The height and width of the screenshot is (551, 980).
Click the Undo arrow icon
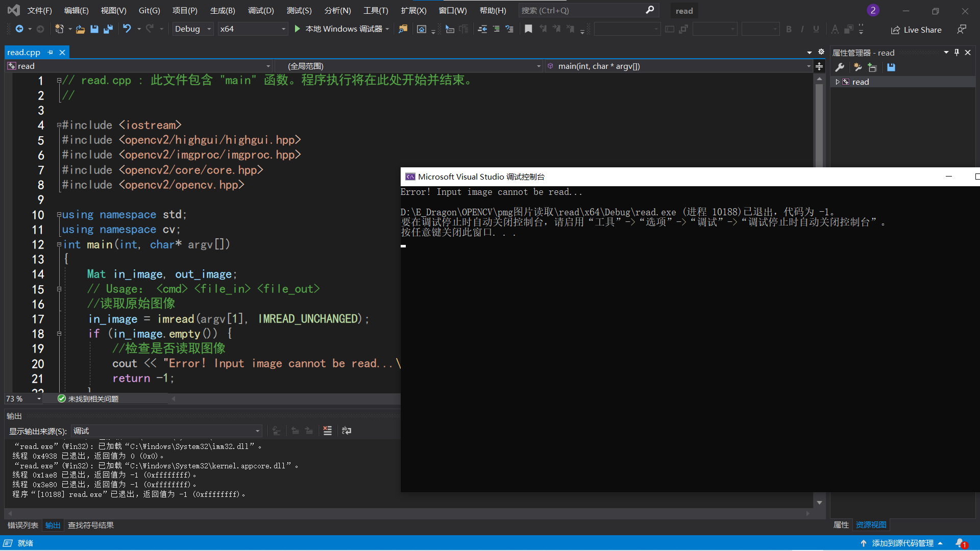127,29
